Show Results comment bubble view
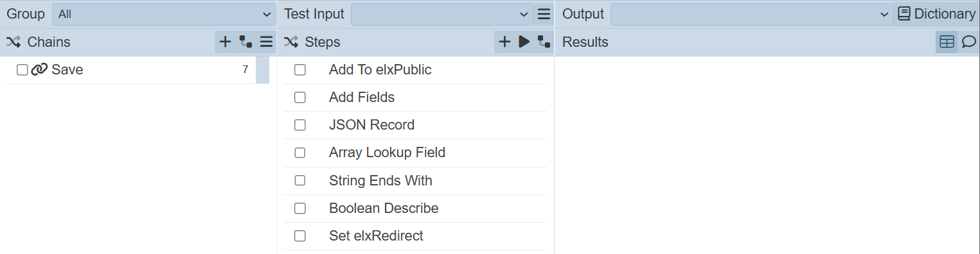Screen dimensions: 980x254 click(x=968, y=42)
